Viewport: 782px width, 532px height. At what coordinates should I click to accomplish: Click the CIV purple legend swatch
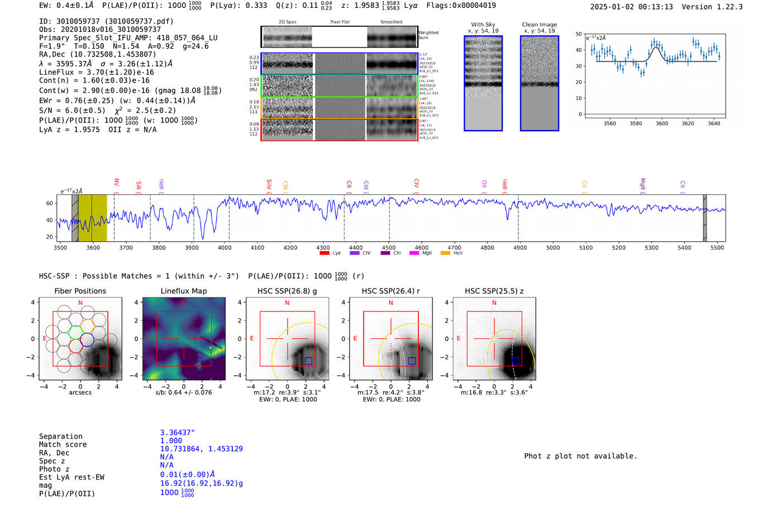[354, 253]
